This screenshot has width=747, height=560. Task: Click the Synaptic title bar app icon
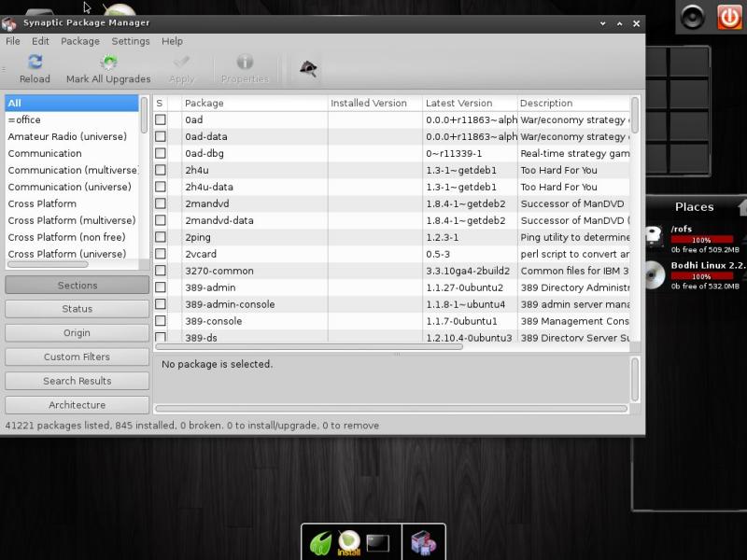pos(9,23)
